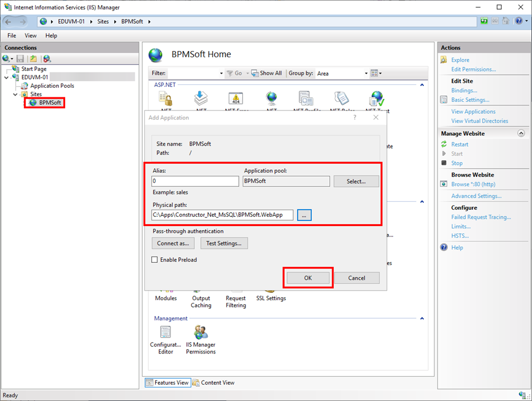
Task: Select Application Pools in Connections tree
Action: pyautogui.click(x=52, y=86)
